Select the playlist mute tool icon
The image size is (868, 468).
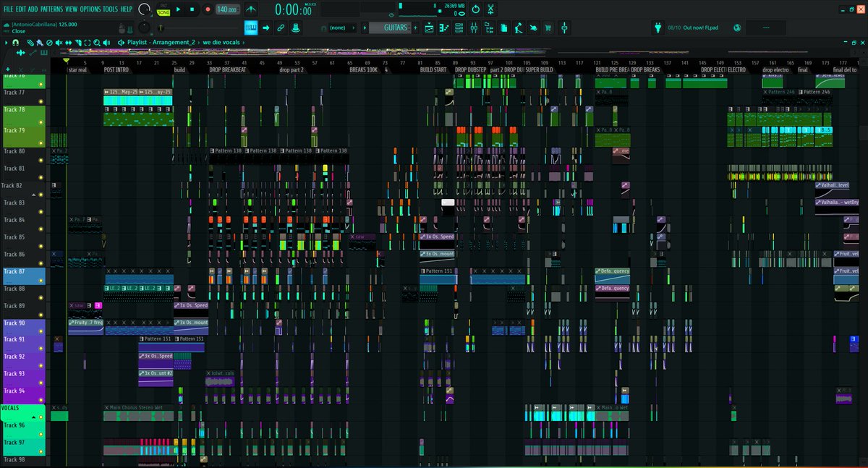pos(59,43)
